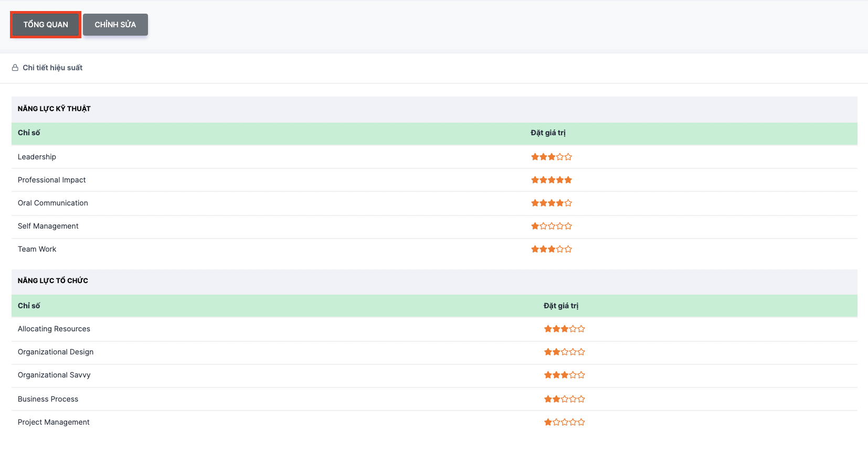
Task: Click the Project Management indicator name
Action: (x=54, y=422)
